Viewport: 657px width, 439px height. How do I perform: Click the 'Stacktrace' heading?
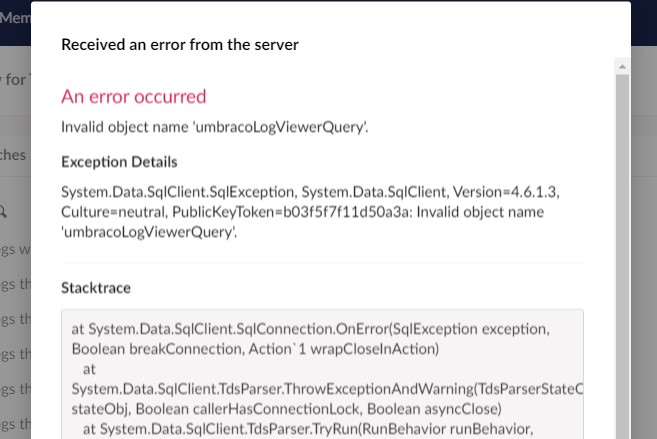pos(96,287)
